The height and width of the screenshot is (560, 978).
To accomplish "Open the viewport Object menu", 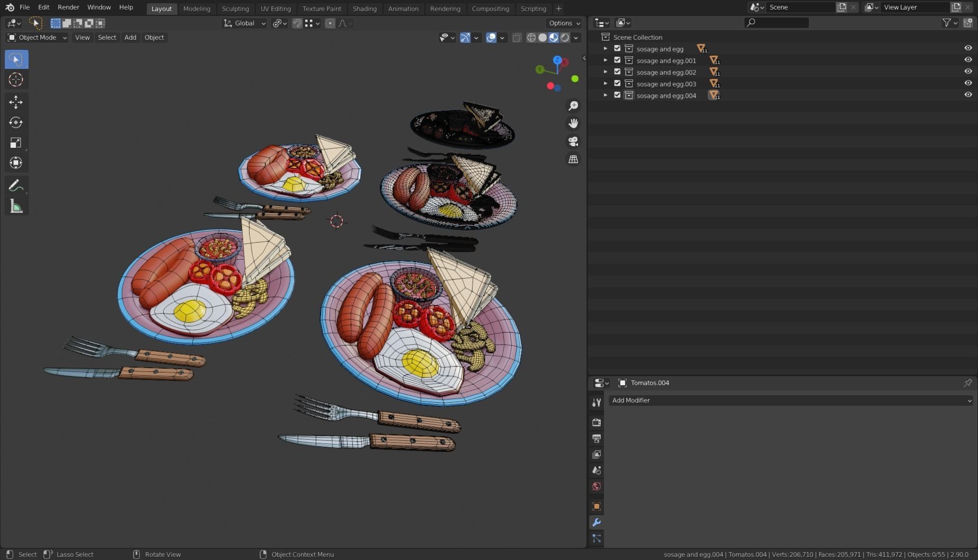I will point(154,38).
